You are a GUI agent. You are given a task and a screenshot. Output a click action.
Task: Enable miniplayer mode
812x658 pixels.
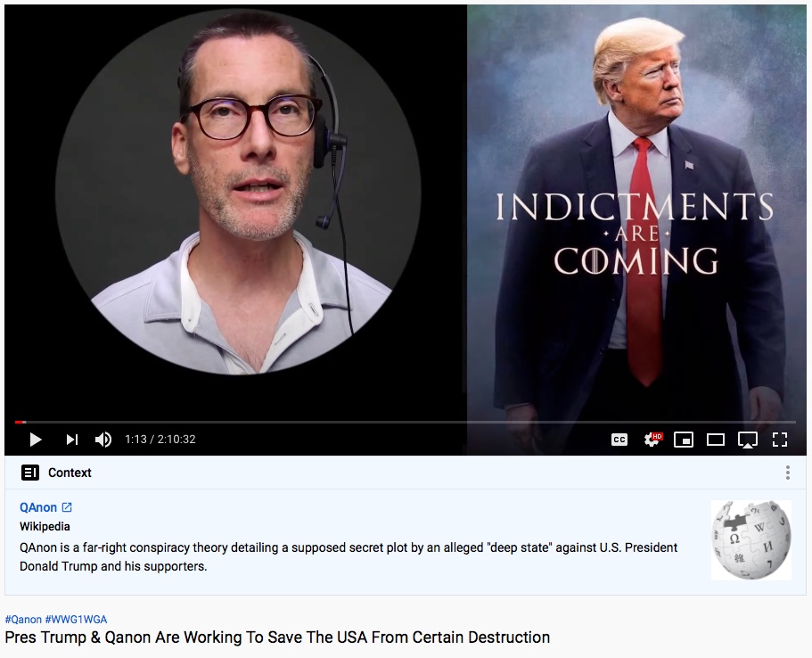tap(684, 440)
